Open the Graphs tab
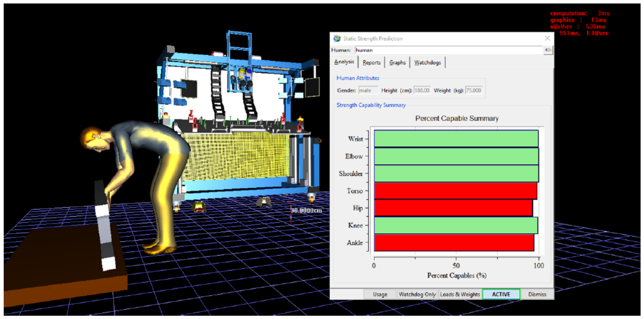 coord(397,63)
